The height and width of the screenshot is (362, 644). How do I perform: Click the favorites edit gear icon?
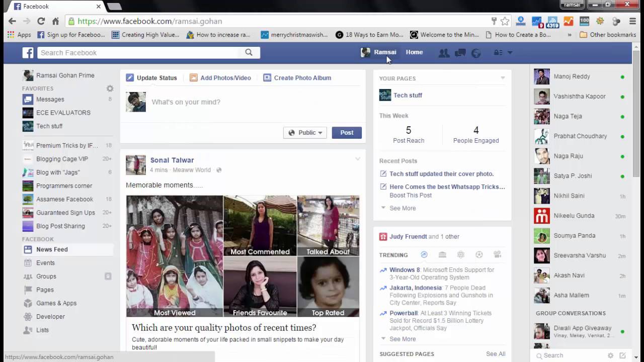pos(110,88)
